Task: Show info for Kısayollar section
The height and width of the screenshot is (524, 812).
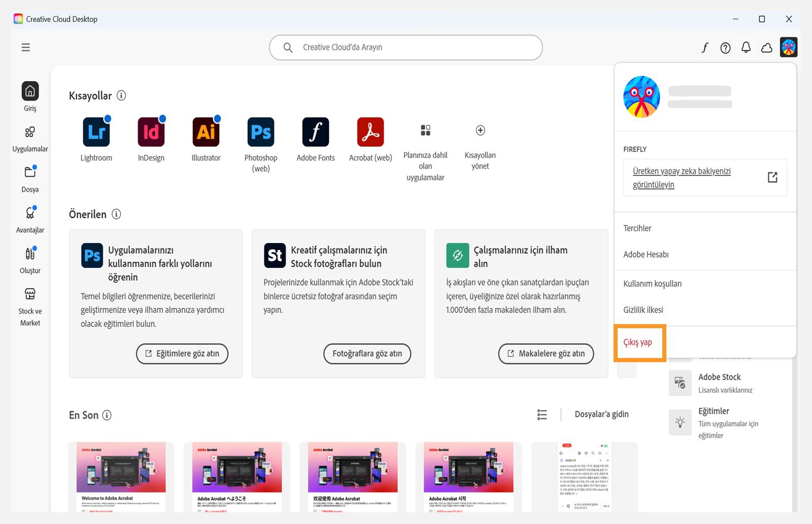Action: [x=121, y=95]
